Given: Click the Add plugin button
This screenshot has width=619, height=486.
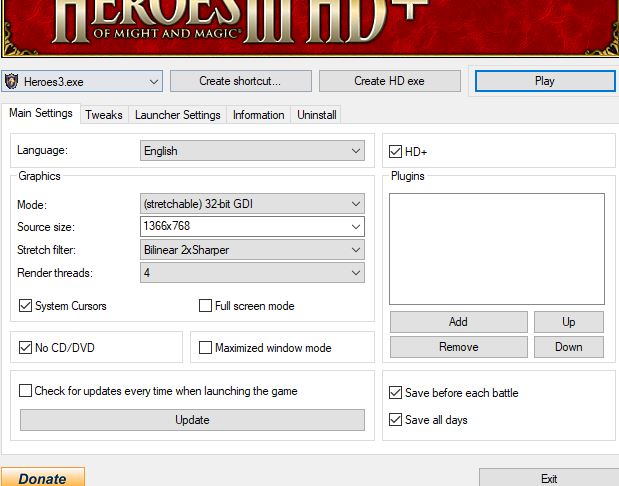Looking at the screenshot, I should 459,322.
